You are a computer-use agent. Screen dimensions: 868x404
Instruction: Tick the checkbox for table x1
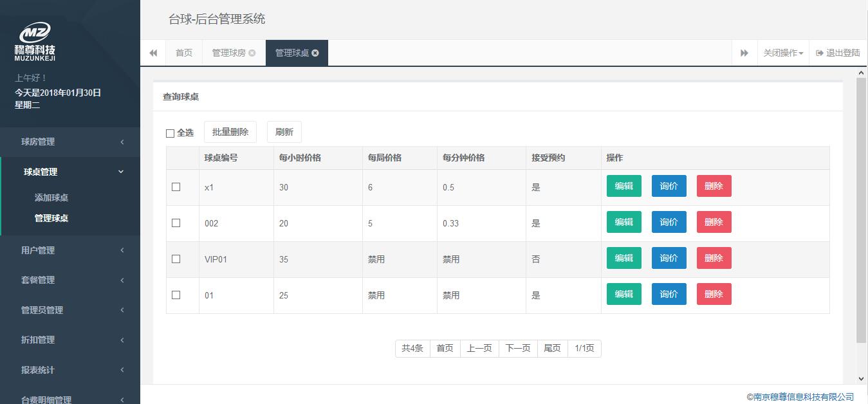click(x=176, y=187)
